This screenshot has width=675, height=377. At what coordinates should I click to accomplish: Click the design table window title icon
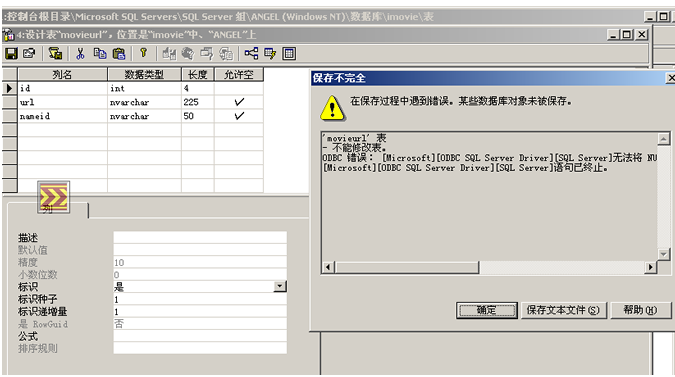tap(8, 35)
